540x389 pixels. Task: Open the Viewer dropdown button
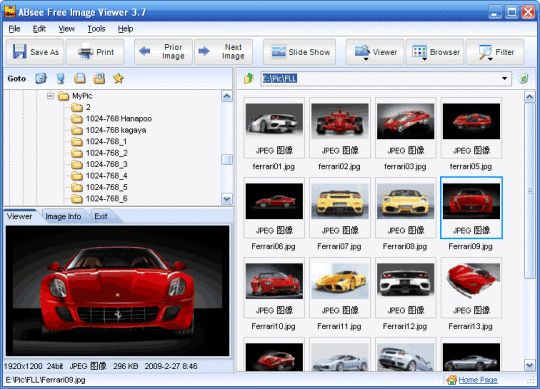tap(375, 52)
